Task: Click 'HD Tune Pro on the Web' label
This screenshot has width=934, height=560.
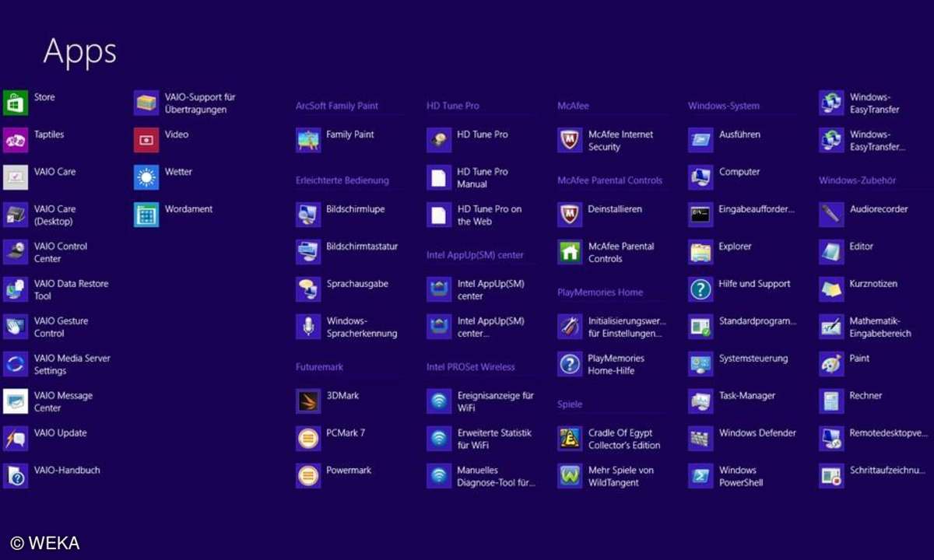Action: pos(490,215)
